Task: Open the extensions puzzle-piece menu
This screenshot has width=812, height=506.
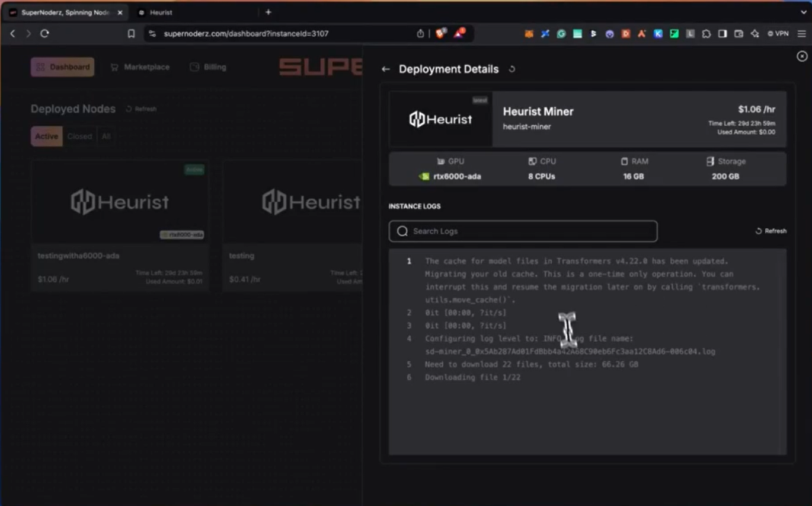Action: point(706,34)
